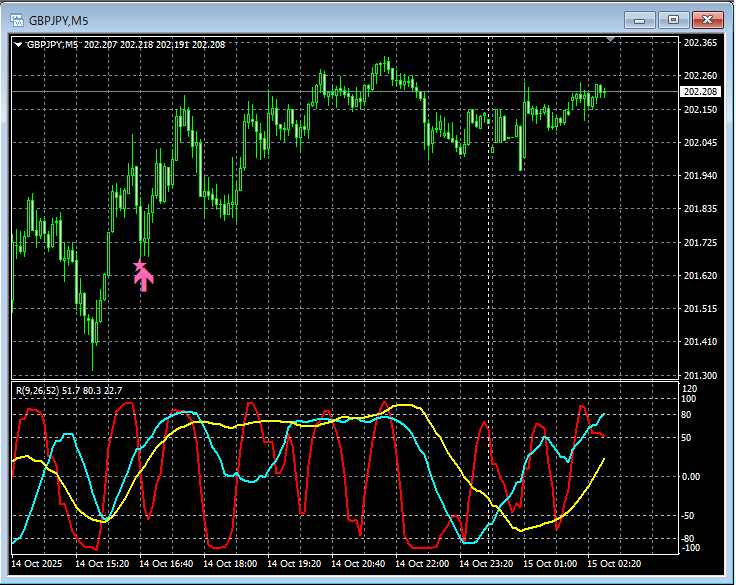Click the indicator scale value -80
This screenshot has height=585, width=736.
688,539
